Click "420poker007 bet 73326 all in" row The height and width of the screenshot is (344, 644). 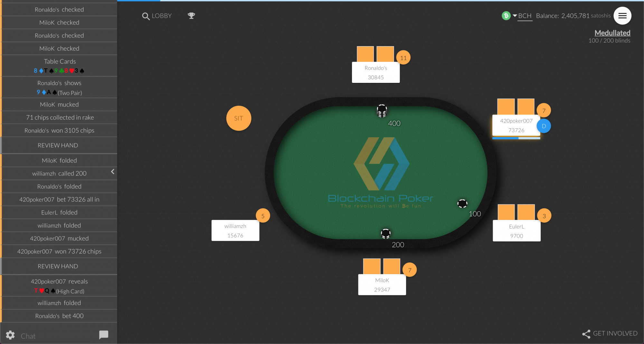[x=59, y=200]
